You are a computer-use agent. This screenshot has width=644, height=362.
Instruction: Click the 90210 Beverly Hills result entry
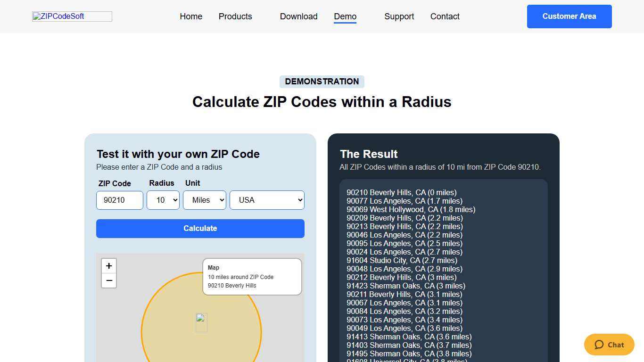401,192
